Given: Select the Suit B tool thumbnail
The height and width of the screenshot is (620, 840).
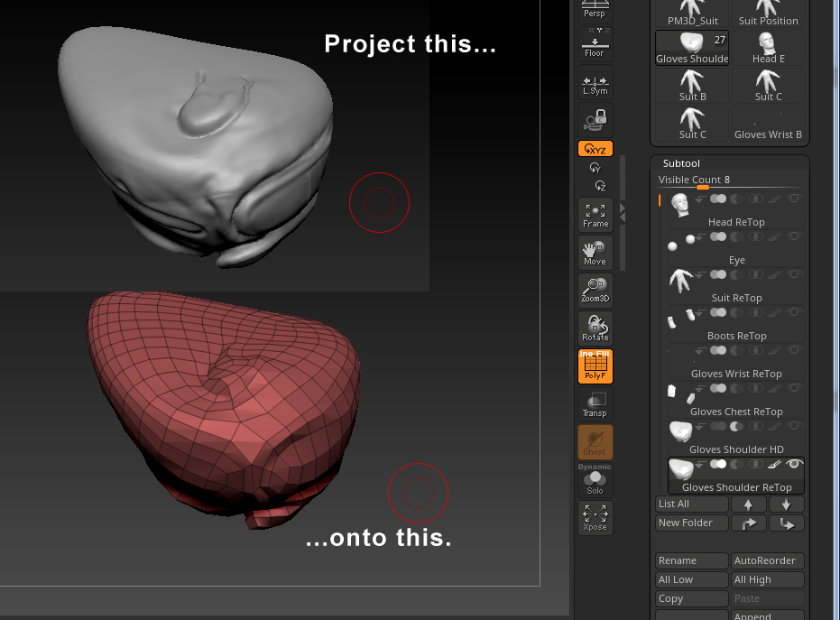Looking at the screenshot, I should (692, 86).
